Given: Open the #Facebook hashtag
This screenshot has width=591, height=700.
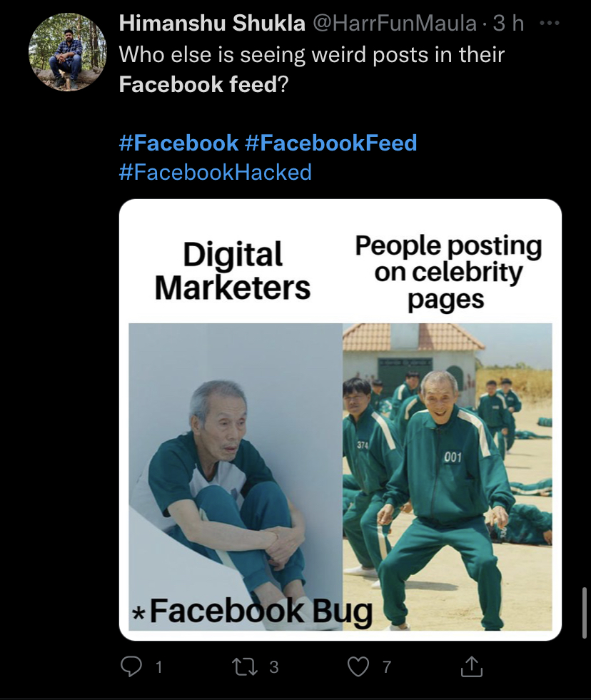Looking at the screenshot, I should coord(178,143).
